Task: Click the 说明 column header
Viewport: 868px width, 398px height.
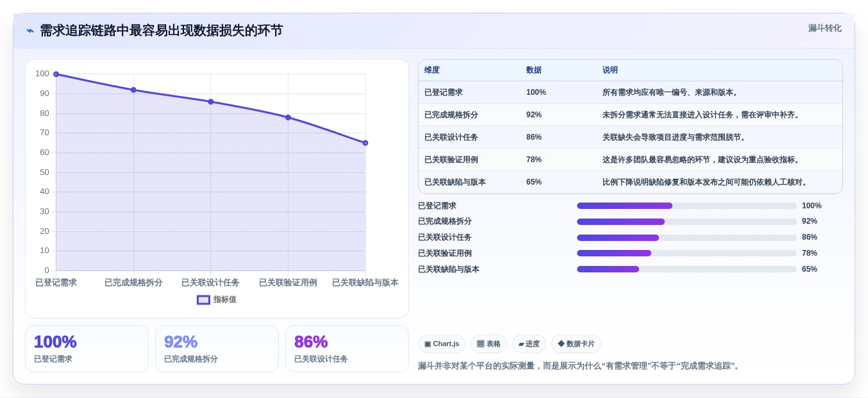Action: click(610, 70)
